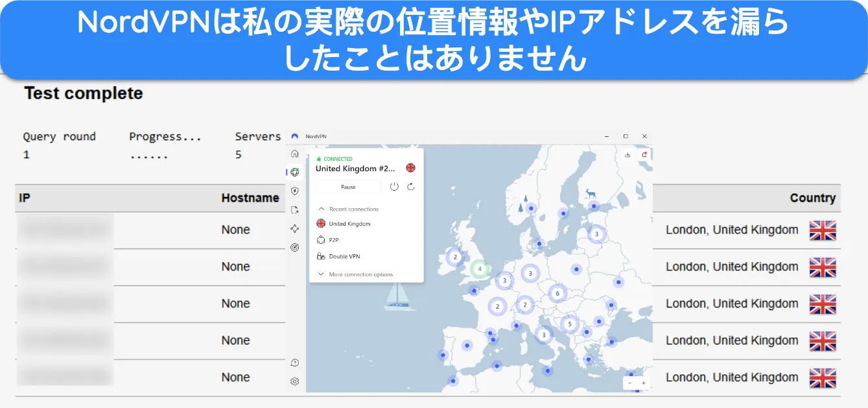Select France server cluster 2

(497, 306)
